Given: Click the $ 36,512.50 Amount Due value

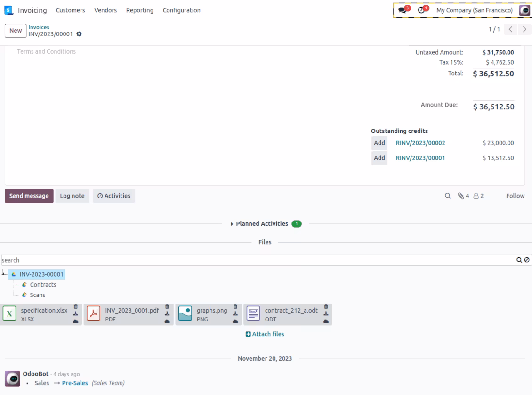Looking at the screenshot, I should [494, 107].
